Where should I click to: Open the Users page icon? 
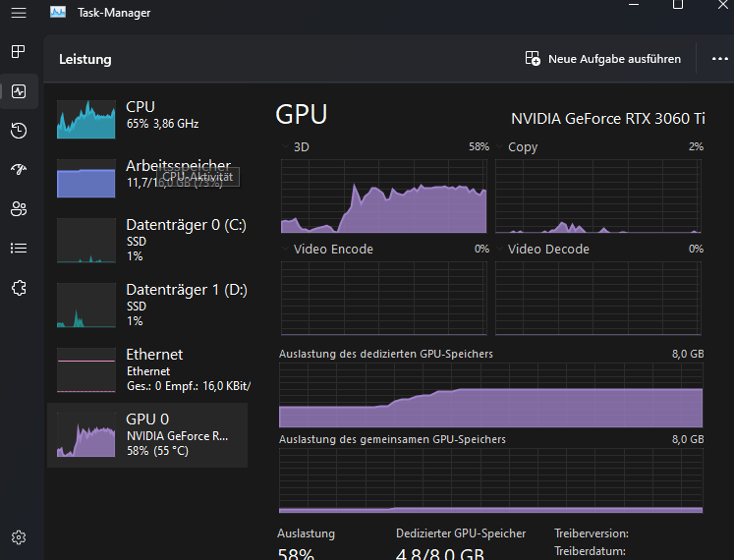(x=18, y=208)
